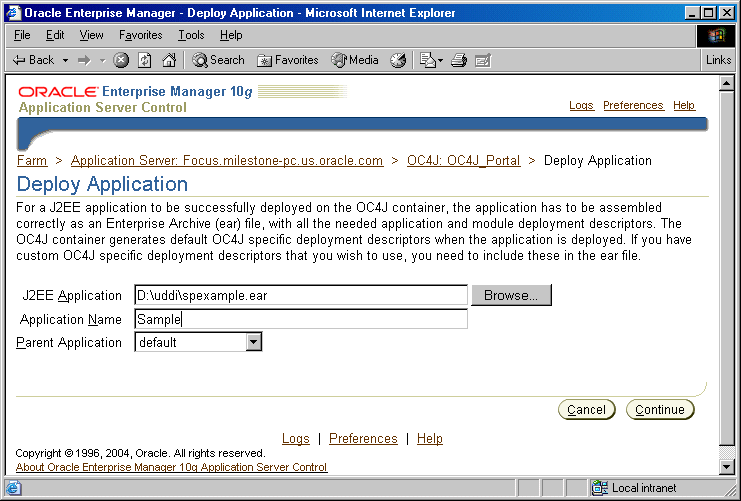Open the Favorites toolbar button
The image size is (741, 501).
pyautogui.click(x=288, y=60)
